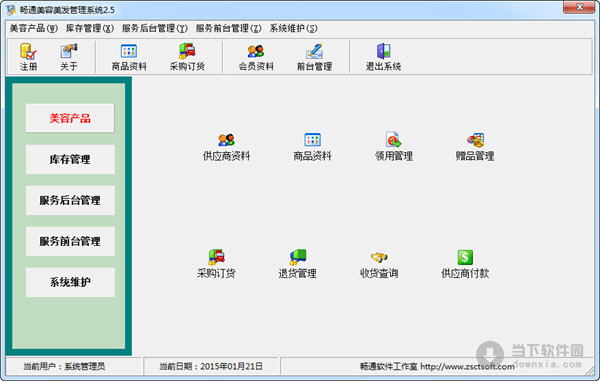This screenshot has width=600, height=381.
Task: Select 库存管理 sidebar button
Action: (70, 159)
